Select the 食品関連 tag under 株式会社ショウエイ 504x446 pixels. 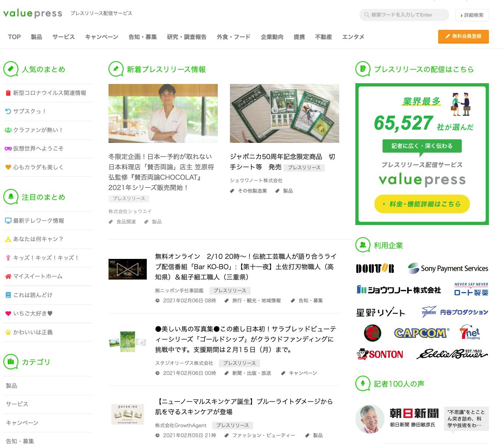point(126,222)
